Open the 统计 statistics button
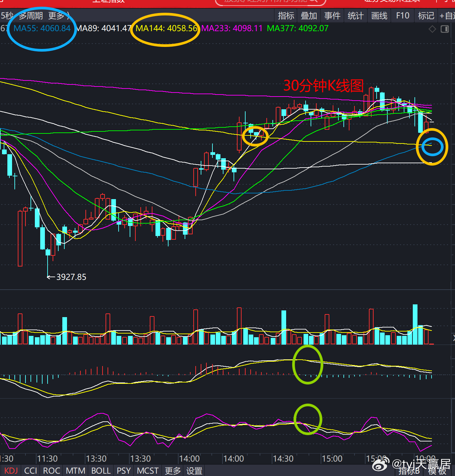 355,16
